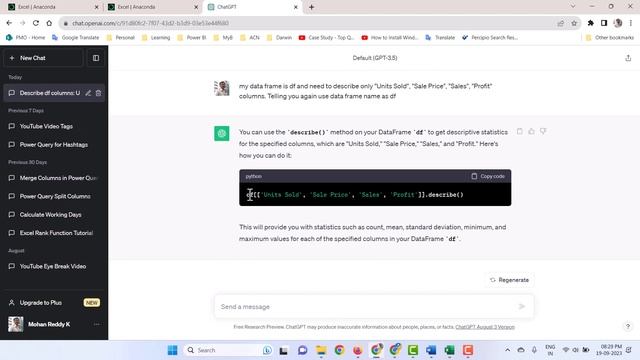Select the Describe df columns chat

point(50,93)
